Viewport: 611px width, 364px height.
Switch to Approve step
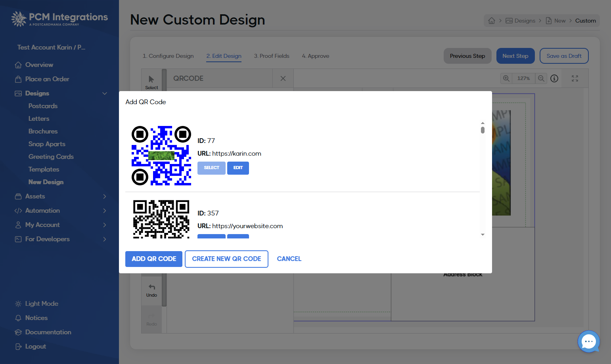coord(316,56)
